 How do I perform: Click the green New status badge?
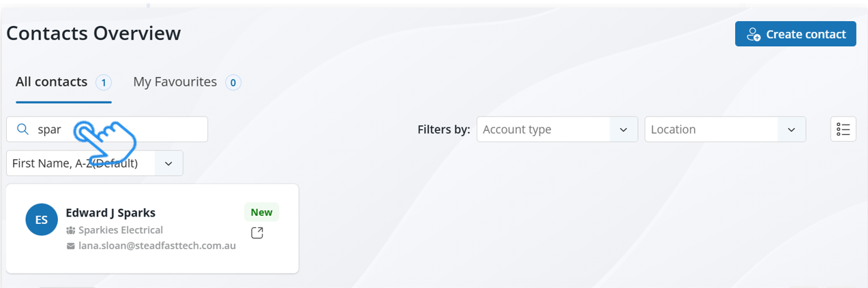(x=261, y=212)
